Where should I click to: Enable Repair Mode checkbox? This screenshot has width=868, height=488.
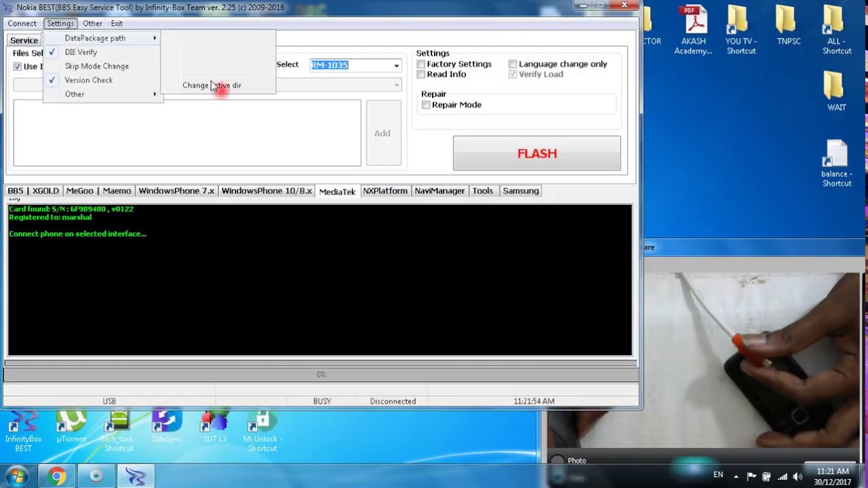(426, 104)
